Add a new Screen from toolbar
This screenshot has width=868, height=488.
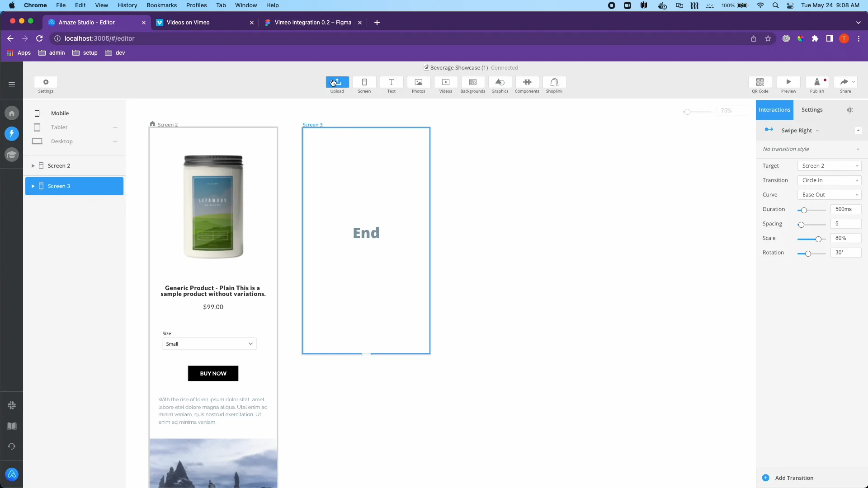click(x=364, y=82)
